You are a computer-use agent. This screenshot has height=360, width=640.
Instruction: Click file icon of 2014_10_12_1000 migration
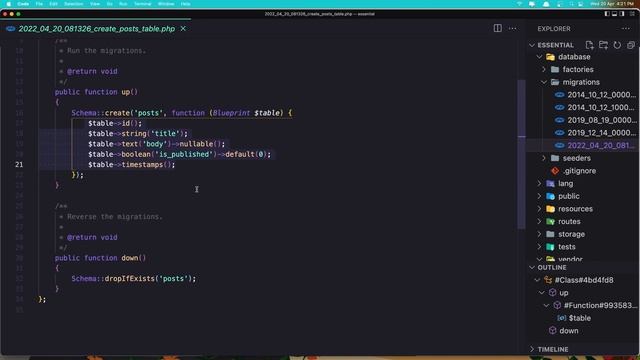click(560, 107)
